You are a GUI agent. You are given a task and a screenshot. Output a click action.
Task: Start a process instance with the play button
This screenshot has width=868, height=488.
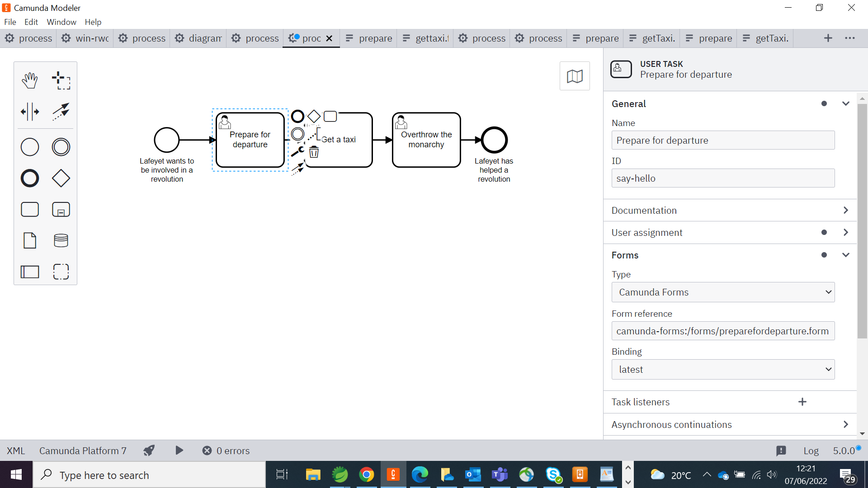[179, 450]
